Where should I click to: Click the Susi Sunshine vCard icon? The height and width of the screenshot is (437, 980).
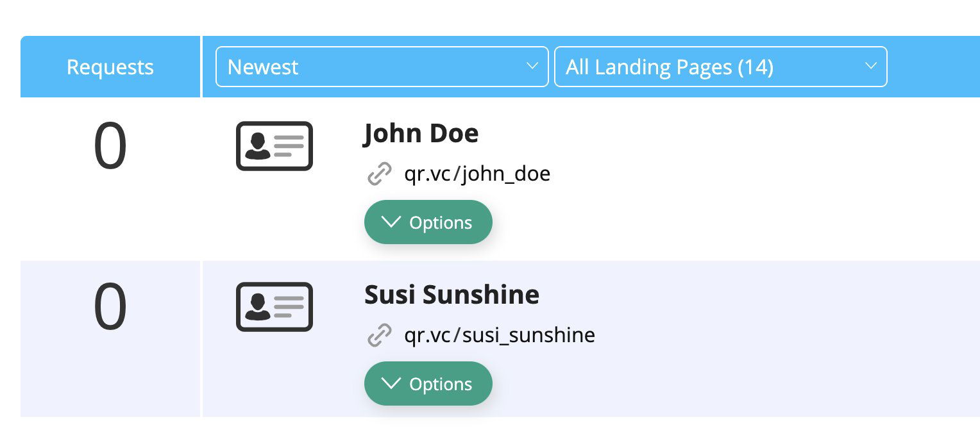click(274, 307)
